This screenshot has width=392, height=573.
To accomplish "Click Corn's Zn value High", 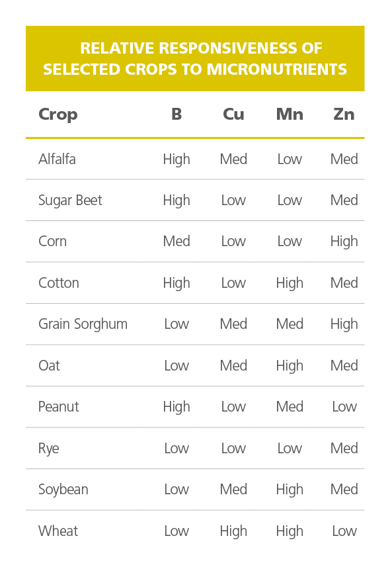I will (x=344, y=242).
